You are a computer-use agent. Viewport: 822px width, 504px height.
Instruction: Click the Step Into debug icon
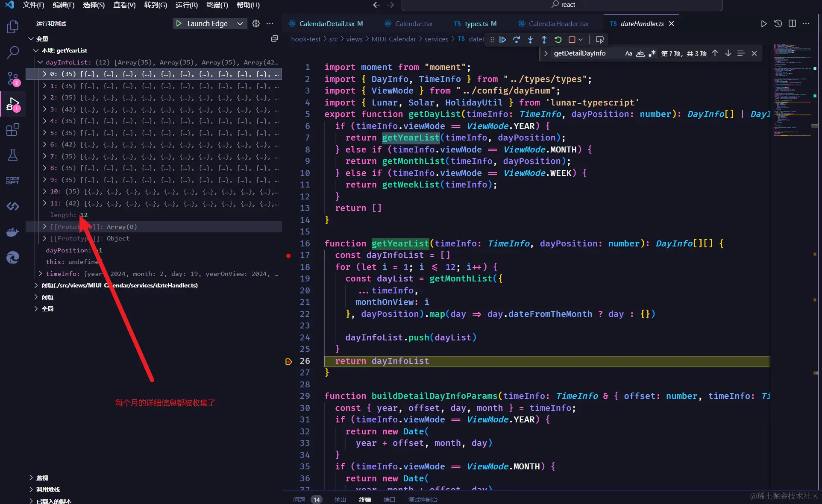530,40
